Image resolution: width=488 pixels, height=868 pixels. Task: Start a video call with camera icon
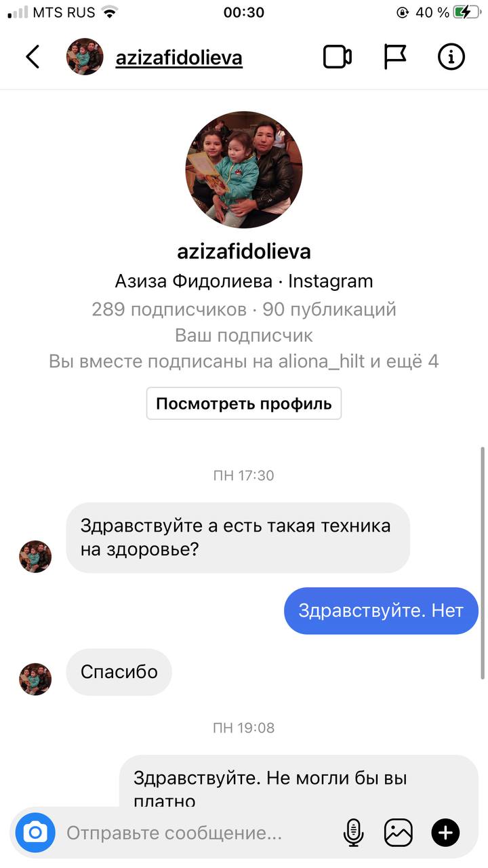point(337,57)
